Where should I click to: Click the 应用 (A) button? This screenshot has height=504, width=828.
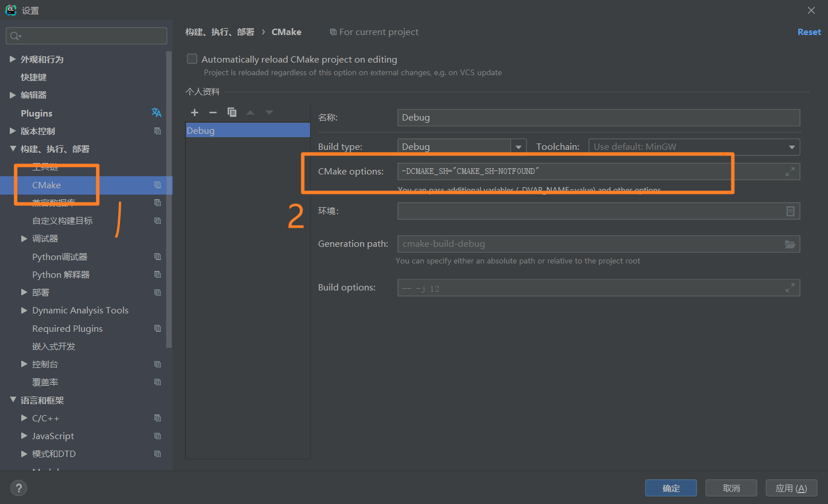(x=791, y=488)
